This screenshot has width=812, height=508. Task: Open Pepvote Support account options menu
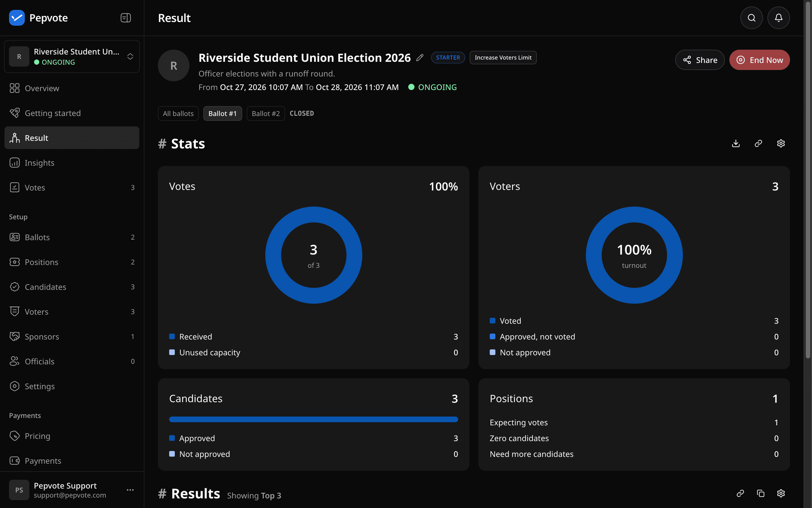click(x=130, y=490)
